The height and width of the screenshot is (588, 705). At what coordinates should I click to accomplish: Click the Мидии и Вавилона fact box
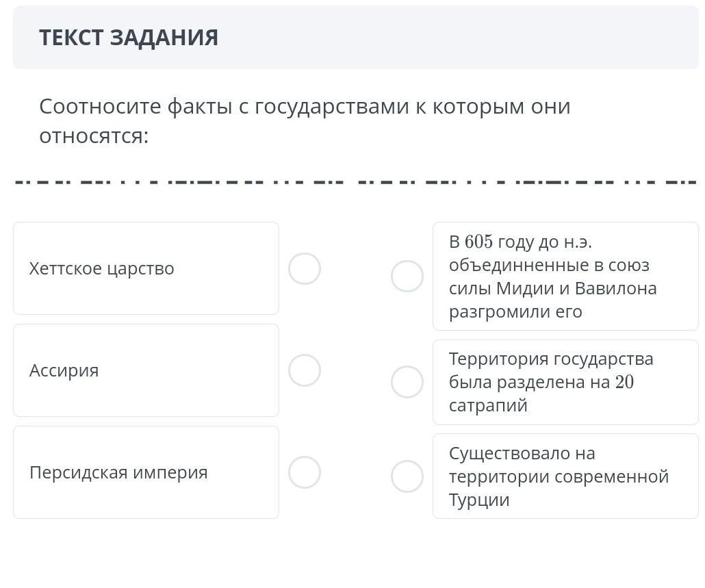(565, 277)
